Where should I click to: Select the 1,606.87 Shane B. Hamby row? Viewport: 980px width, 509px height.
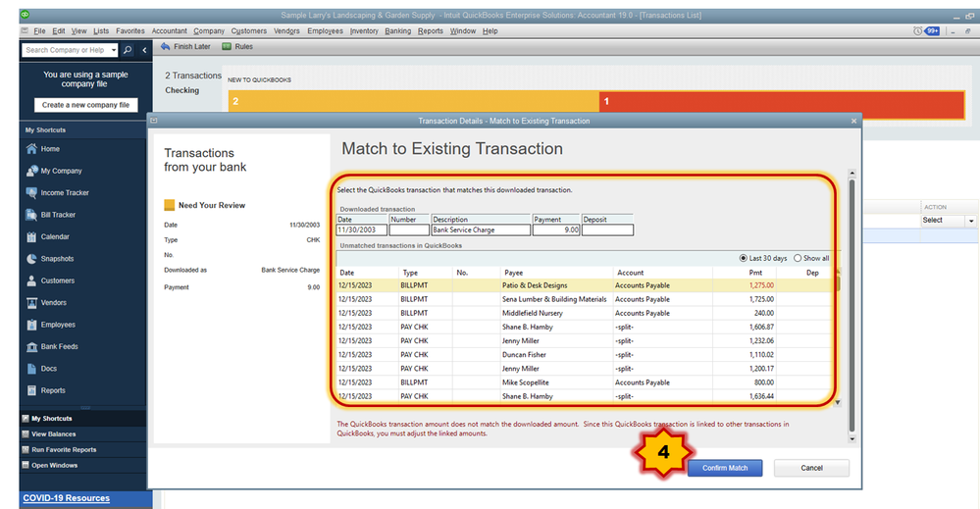[585, 327]
